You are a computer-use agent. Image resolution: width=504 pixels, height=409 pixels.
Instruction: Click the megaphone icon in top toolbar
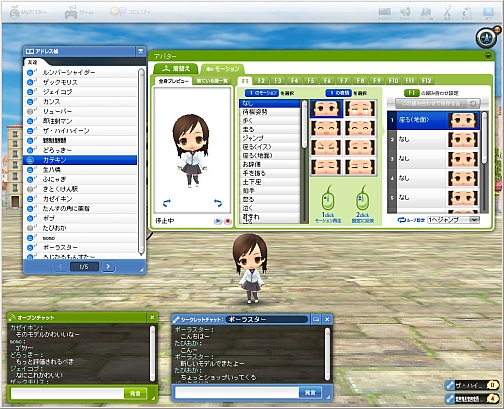405,12
